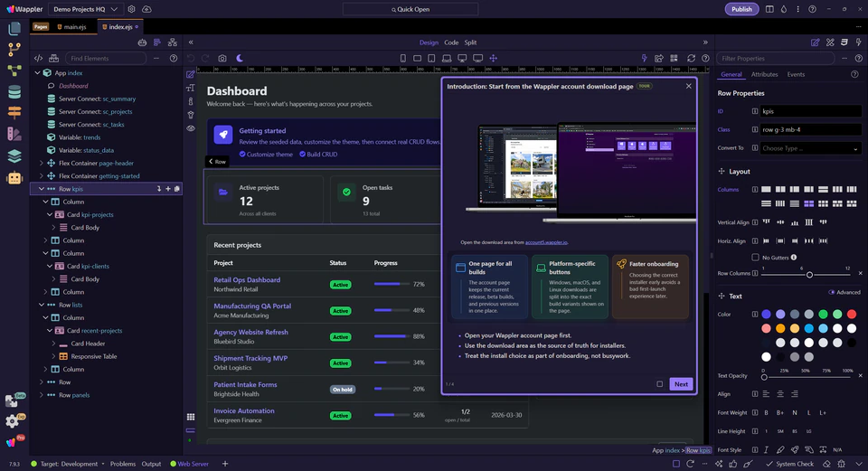This screenshot has width=868, height=471.
Task: Click the plus icon next to Web Server
Action: [x=225, y=464]
